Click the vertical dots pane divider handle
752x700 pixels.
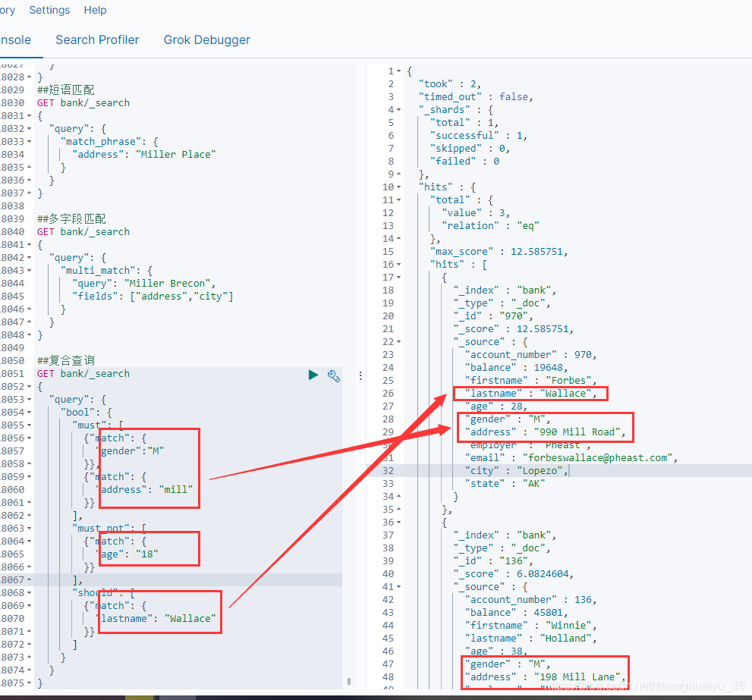[x=360, y=374]
